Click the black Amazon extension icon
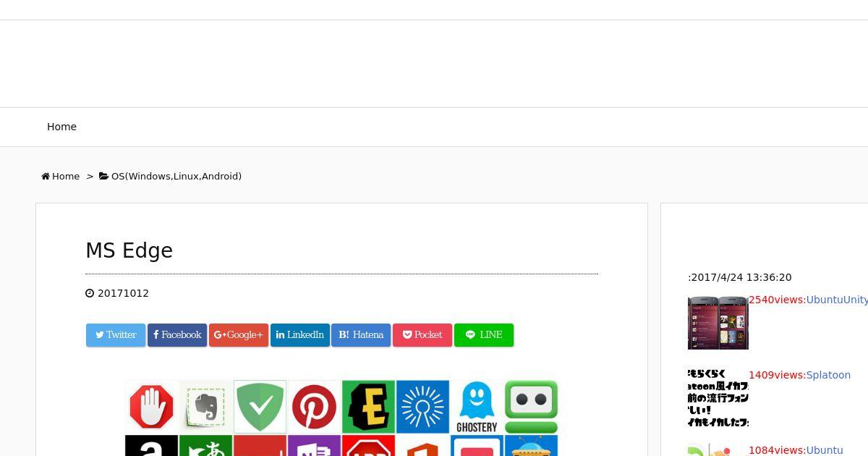The image size is (868, 456). pos(152,445)
